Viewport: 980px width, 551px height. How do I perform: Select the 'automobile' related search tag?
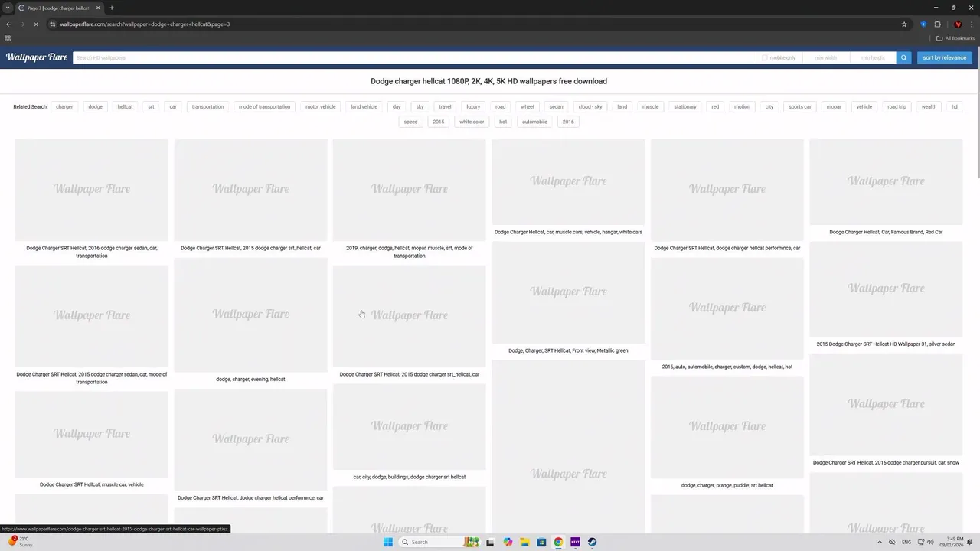(534, 122)
